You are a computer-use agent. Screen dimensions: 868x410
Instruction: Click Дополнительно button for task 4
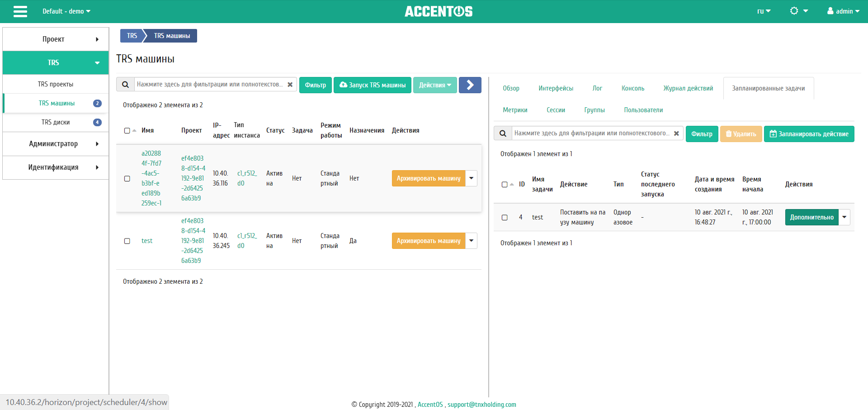[811, 217]
